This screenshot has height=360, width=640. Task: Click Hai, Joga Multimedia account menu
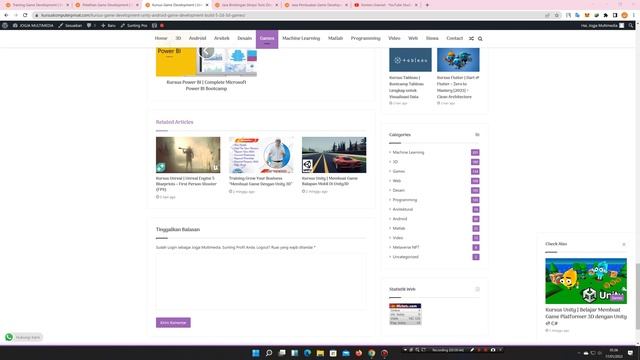click(602, 25)
